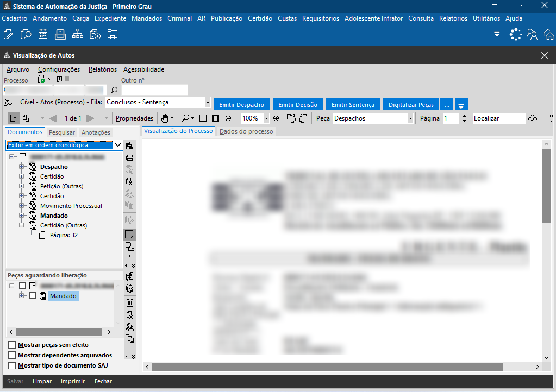
Task: Click the zoom in plus circle icon
Action: pos(276,118)
